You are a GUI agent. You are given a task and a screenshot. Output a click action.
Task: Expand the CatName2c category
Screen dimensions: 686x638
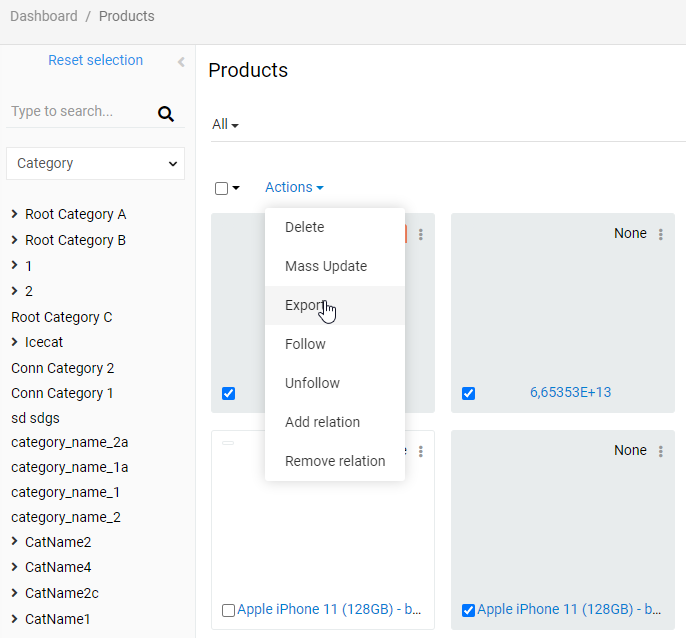[14, 593]
